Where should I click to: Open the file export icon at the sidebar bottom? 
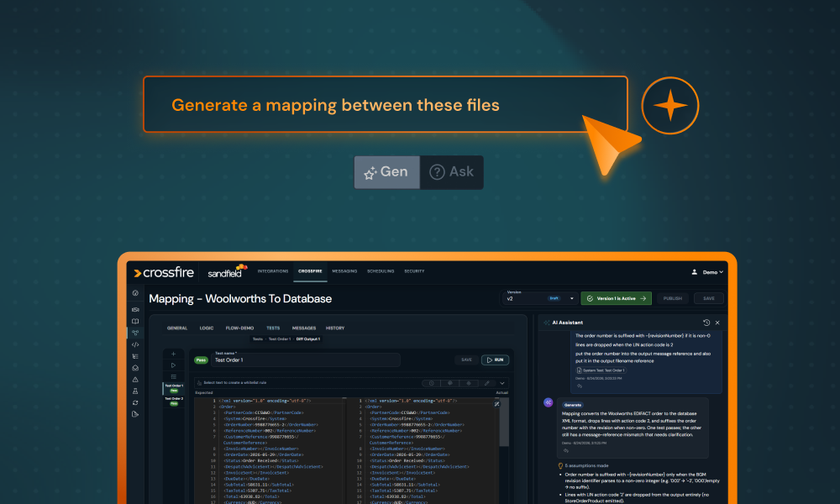(x=135, y=414)
